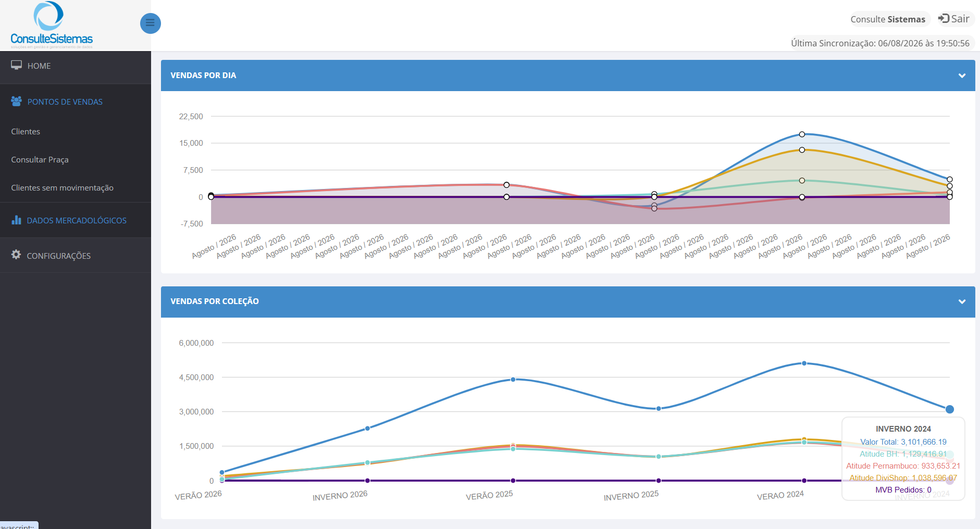Click the MVB Pedidos: 0 tooltip line
This screenshot has height=529, width=980.
coord(903,490)
